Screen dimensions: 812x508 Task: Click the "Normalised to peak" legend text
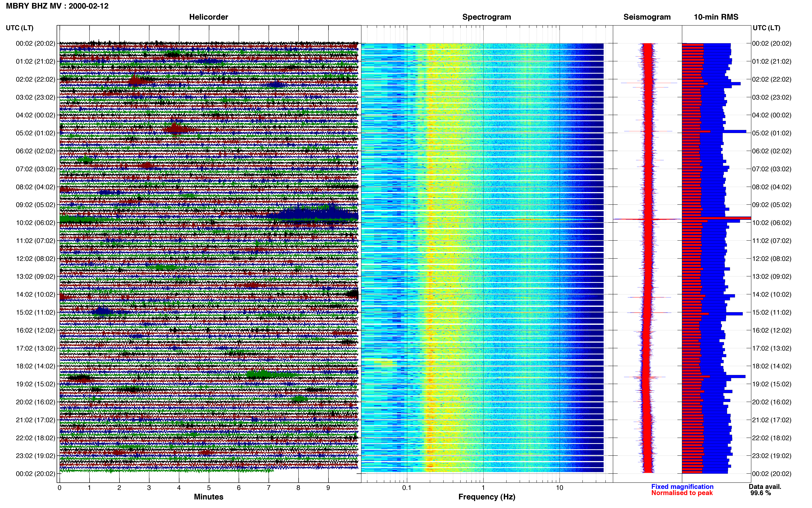pyautogui.click(x=682, y=493)
